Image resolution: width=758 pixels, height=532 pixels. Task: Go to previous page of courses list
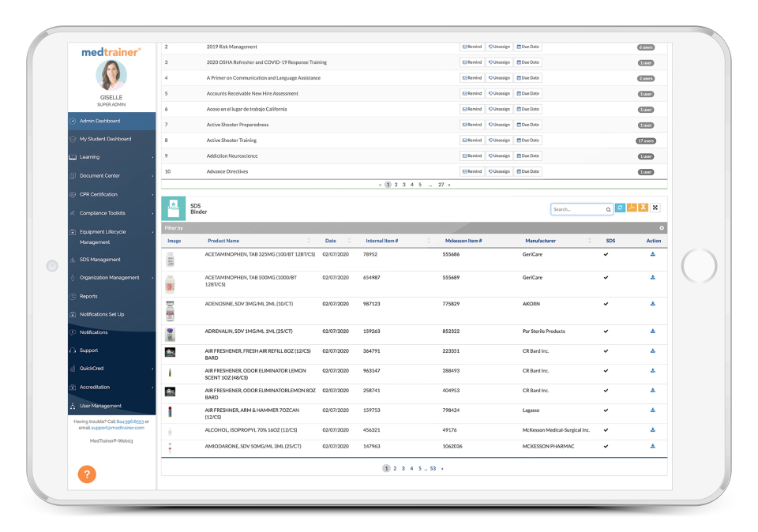click(x=380, y=185)
